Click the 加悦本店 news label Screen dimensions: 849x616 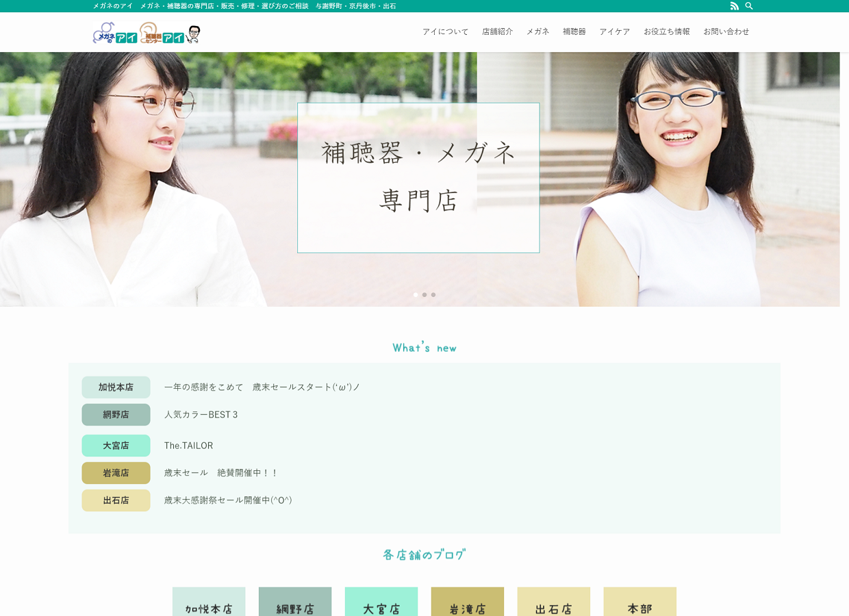pyautogui.click(x=116, y=387)
